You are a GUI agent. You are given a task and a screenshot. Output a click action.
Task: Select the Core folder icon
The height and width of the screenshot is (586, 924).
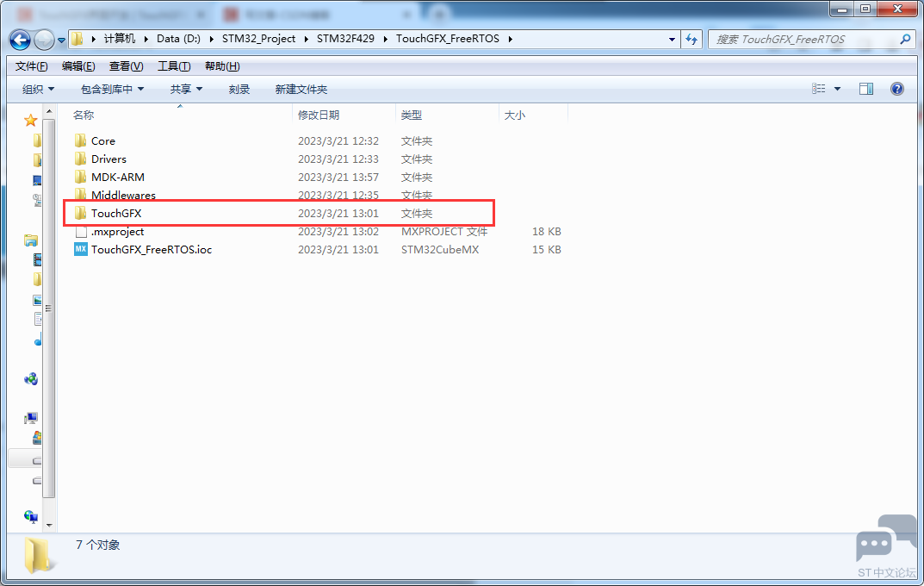(81, 140)
